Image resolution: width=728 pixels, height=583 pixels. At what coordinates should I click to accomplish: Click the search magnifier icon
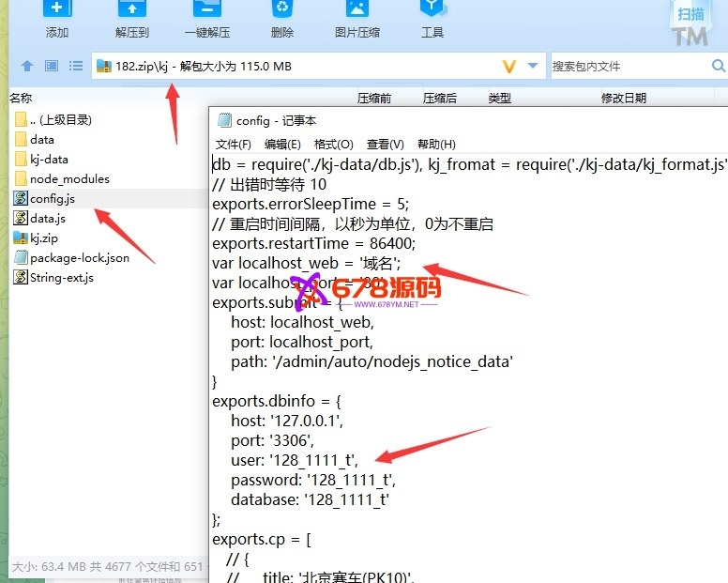tap(719, 67)
